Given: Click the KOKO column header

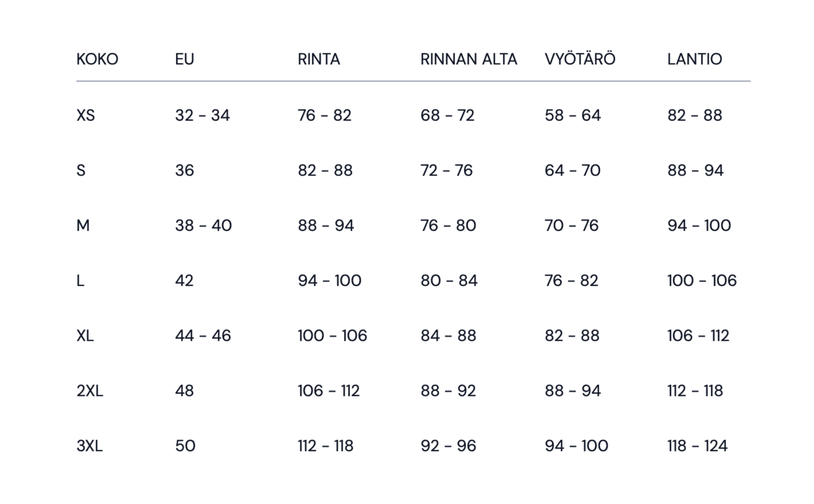Looking at the screenshot, I should coord(97,59).
